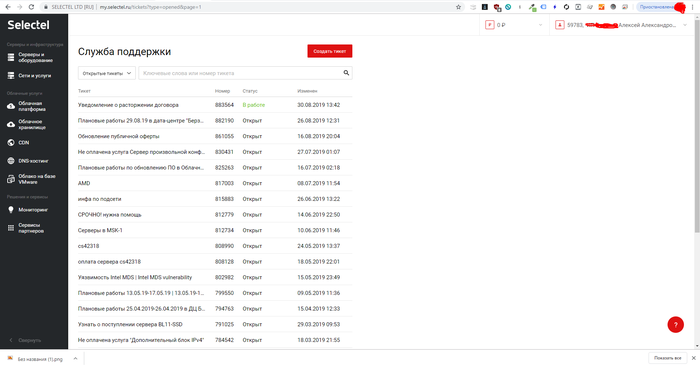Viewport: 700px width, 366px height.
Task: Reload the browser page
Action: (31, 7)
